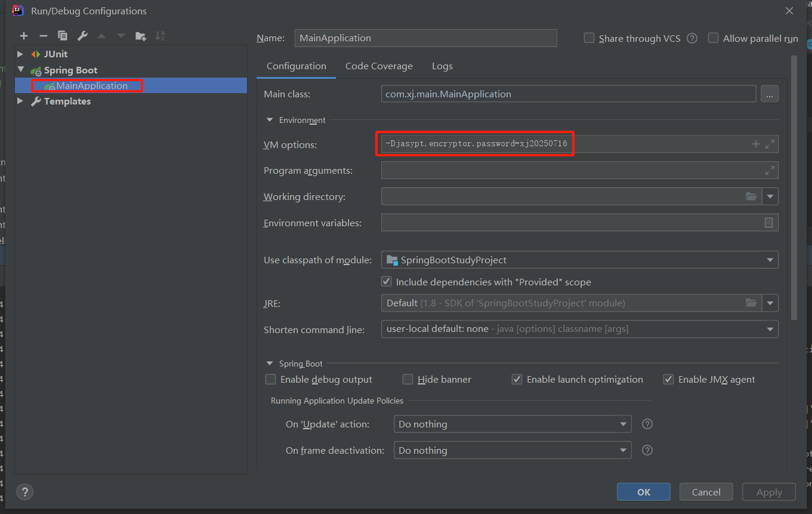The width and height of the screenshot is (812, 514).
Task: Click the help question mark button
Action: coord(24,493)
